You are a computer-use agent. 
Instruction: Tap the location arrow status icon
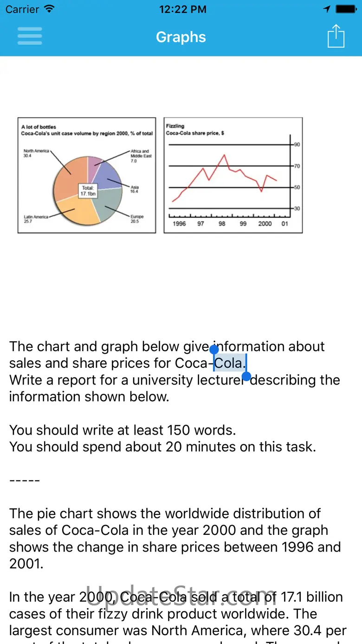click(327, 9)
